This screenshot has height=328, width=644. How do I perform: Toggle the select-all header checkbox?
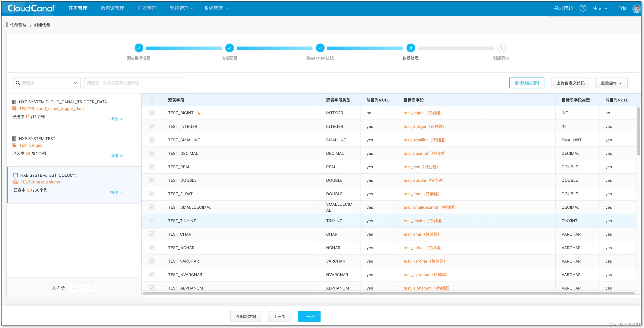click(x=152, y=100)
